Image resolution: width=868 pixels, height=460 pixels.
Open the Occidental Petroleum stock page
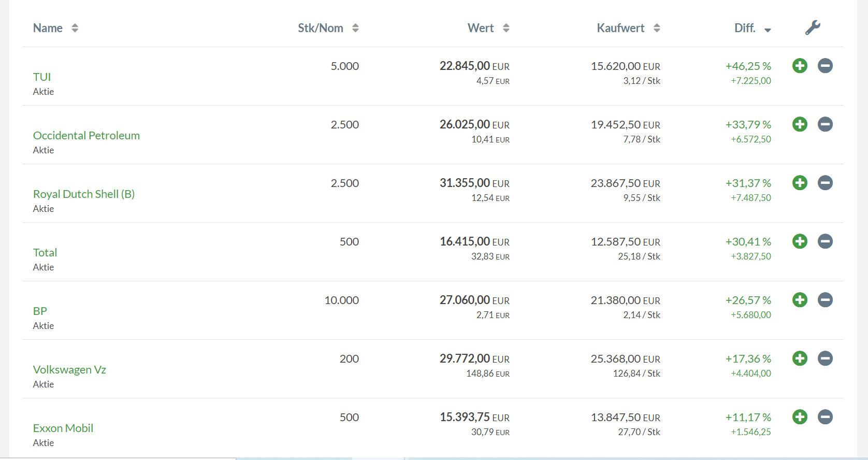[x=86, y=136]
